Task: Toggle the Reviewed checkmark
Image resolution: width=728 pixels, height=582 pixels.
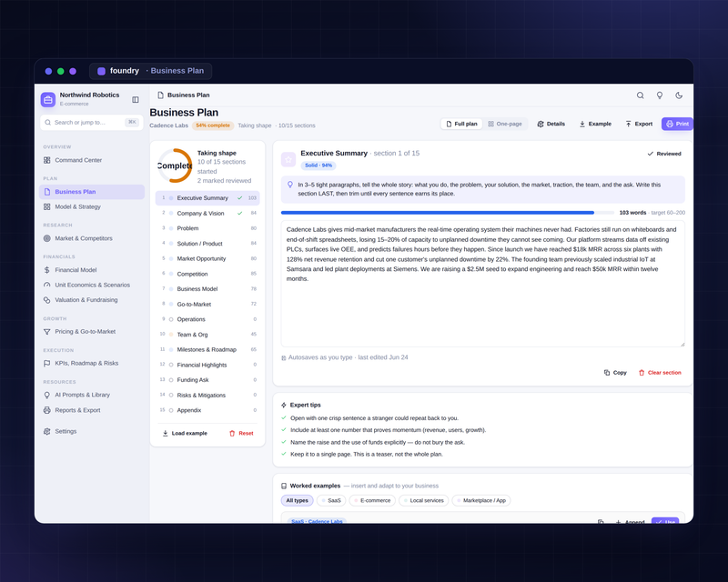Action: click(664, 154)
